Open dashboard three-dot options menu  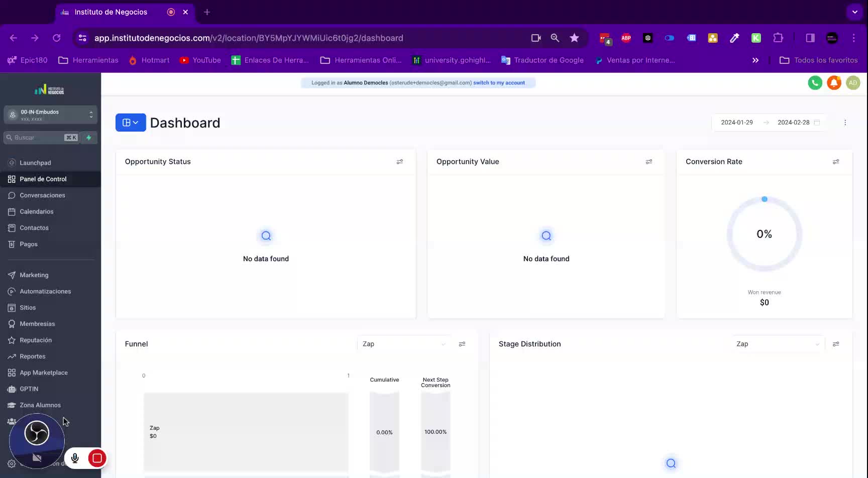coord(845,123)
